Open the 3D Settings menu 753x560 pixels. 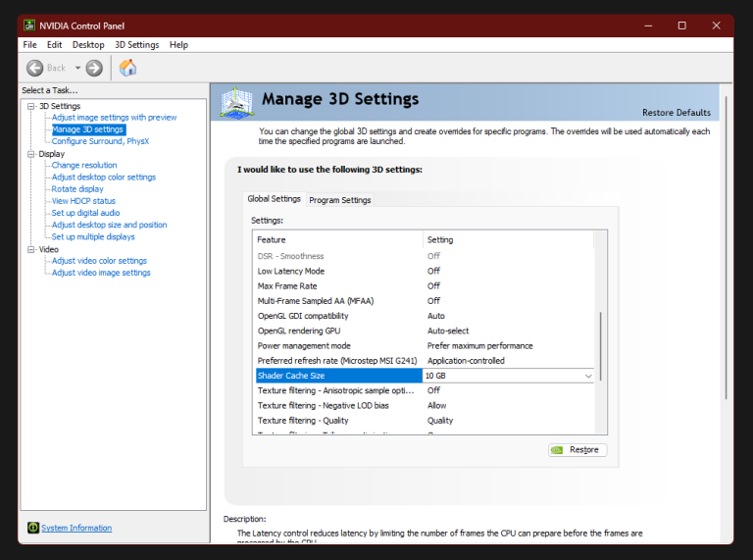tap(136, 45)
